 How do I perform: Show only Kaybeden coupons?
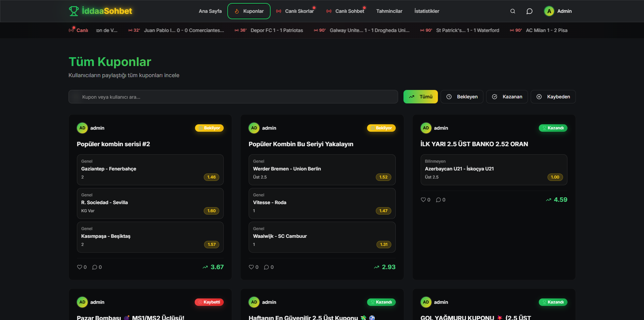click(553, 97)
